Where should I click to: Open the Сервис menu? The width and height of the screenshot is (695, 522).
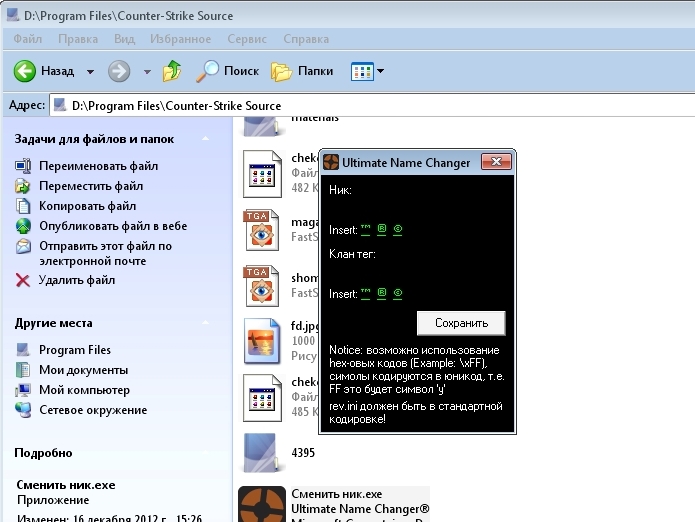(247, 39)
